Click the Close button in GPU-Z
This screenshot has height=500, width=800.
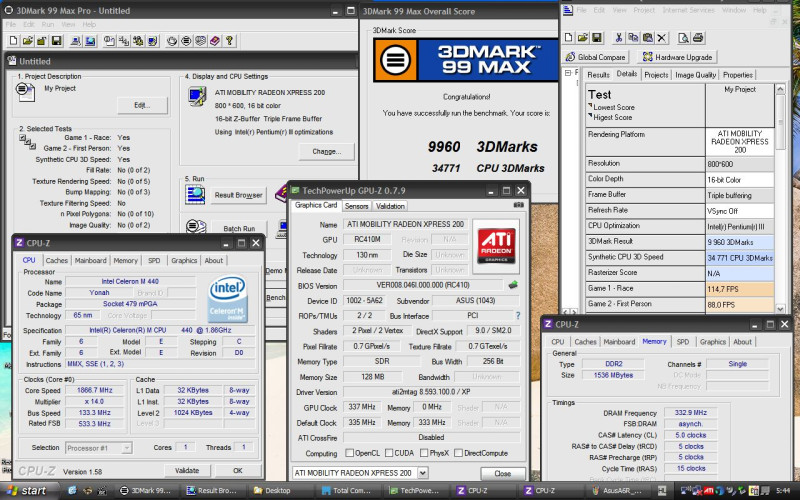[x=503, y=473]
